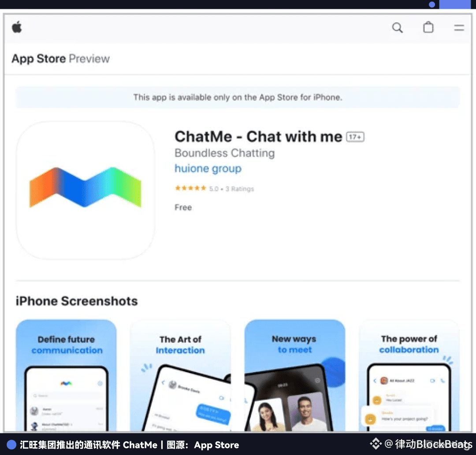Viewport: 476px width, 455px height.
Task: Open the App Store heading link
Action: click(38, 59)
